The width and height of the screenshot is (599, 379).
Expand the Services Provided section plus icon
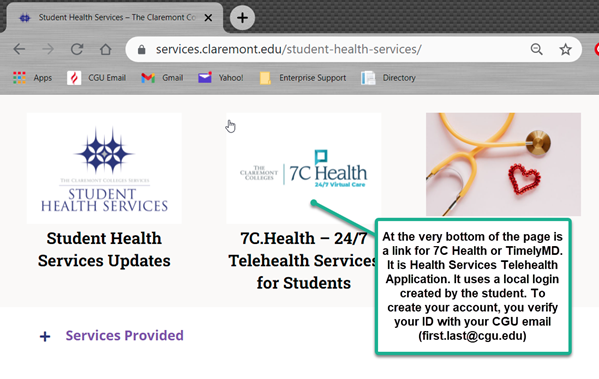click(x=45, y=337)
